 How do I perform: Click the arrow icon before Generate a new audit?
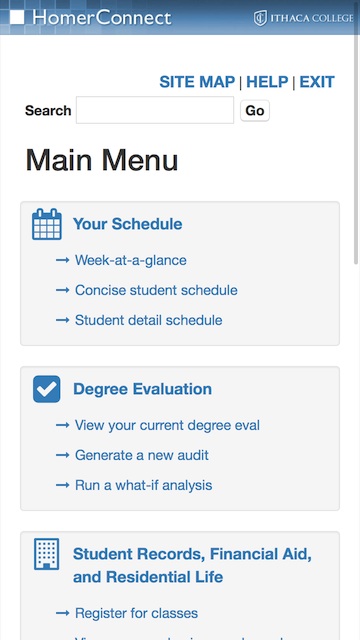(x=62, y=455)
